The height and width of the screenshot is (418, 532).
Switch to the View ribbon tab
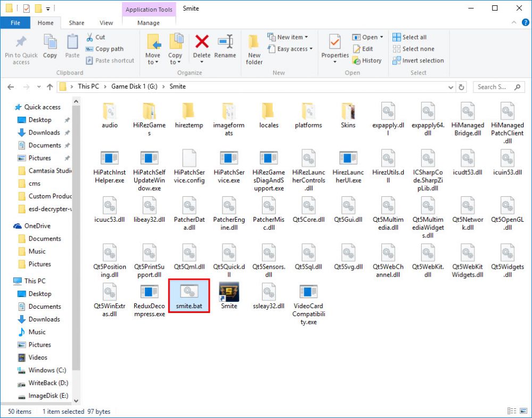pyautogui.click(x=106, y=23)
